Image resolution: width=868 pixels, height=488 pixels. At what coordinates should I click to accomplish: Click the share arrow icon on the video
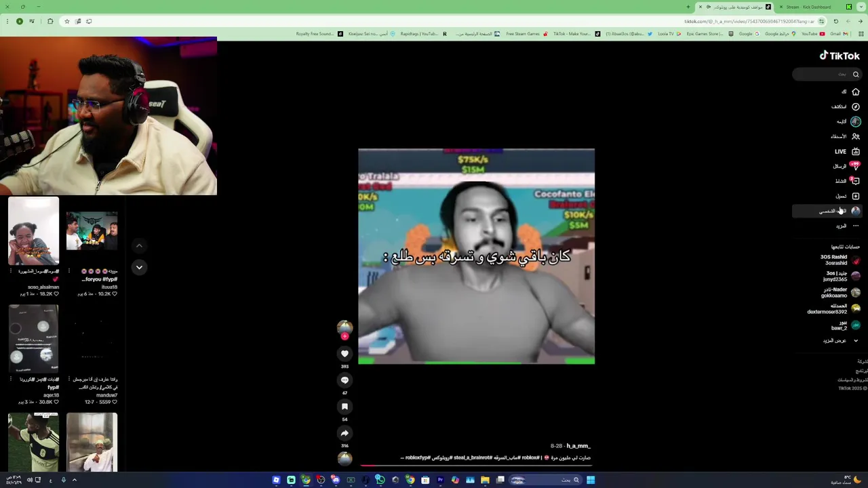[344, 433]
